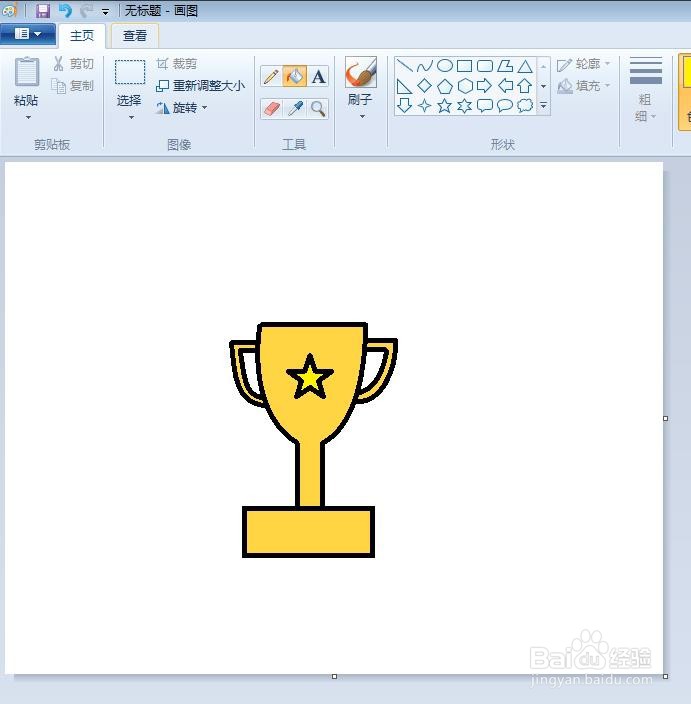
Task: Click the Paint application icon in title bar
Action: point(9,10)
